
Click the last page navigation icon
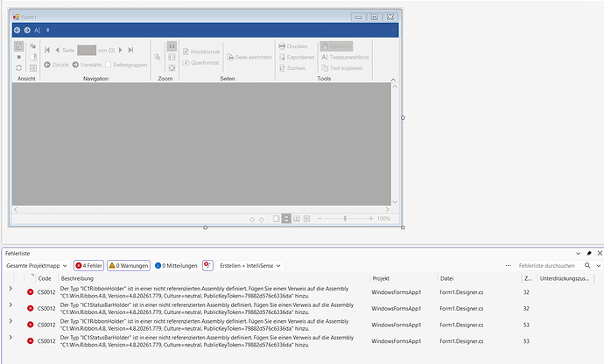pos(131,50)
